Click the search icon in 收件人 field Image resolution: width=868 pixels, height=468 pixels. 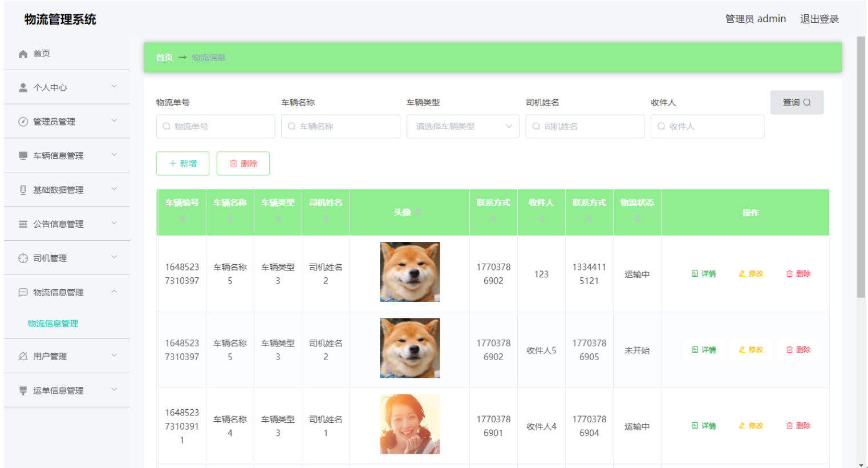(661, 127)
